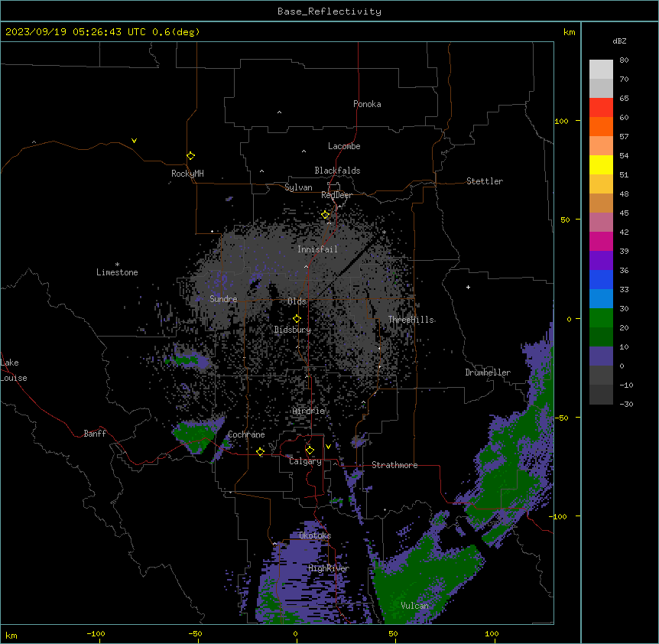This screenshot has width=659, height=644.
Task: Click the yellow diamond marker below RedDeer
Action: tap(325, 215)
